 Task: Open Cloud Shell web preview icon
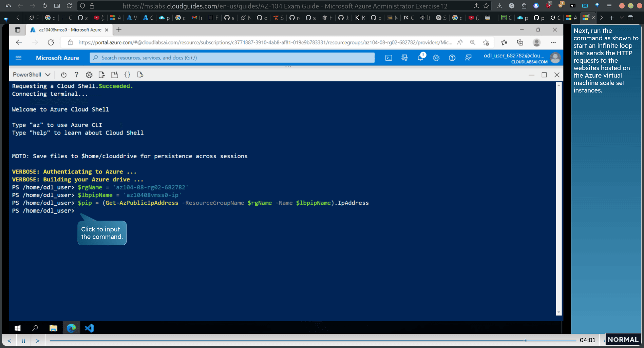coord(140,75)
